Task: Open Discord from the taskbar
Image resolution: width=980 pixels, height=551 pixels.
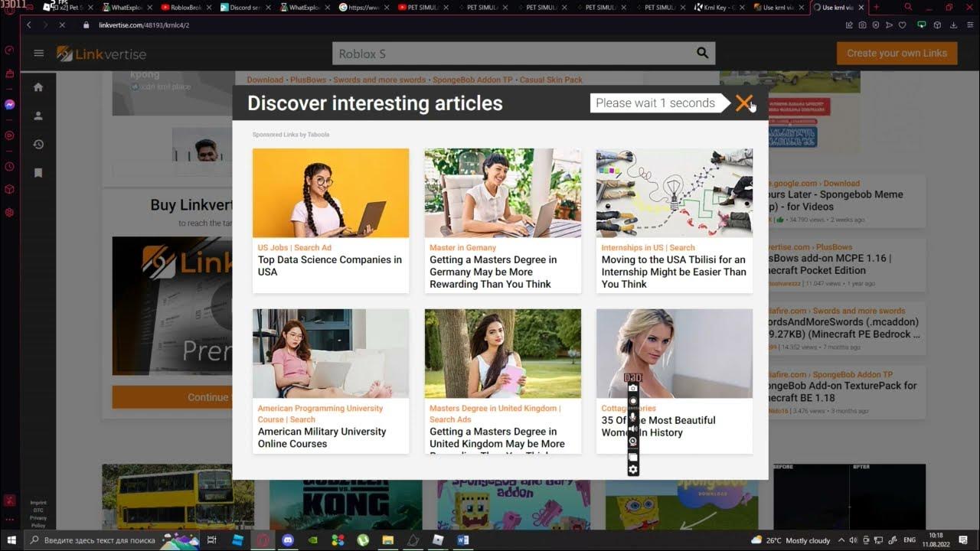Action: click(288, 540)
